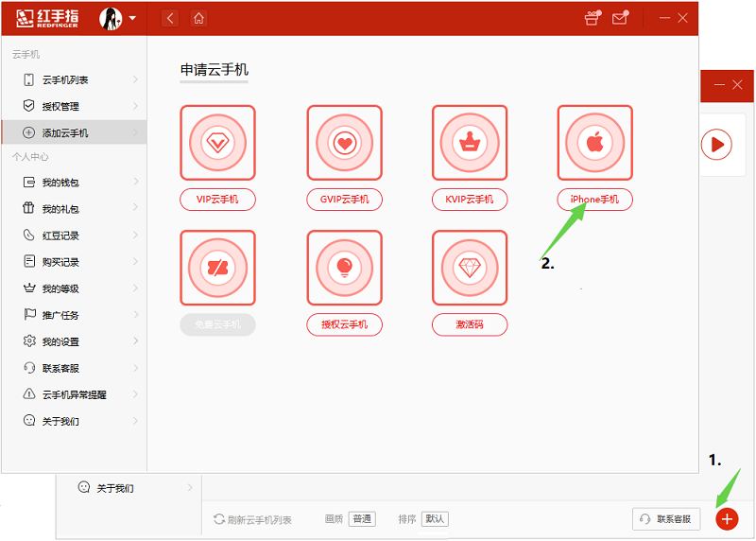Open 关于我们 in the back window sidebar
The height and width of the screenshot is (541, 756).
point(129,488)
